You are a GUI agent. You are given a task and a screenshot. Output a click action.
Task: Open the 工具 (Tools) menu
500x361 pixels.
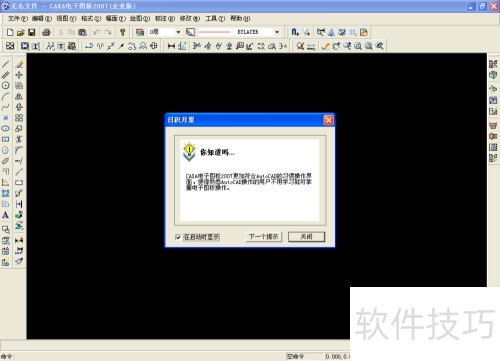pyautogui.click(x=215, y=18)
